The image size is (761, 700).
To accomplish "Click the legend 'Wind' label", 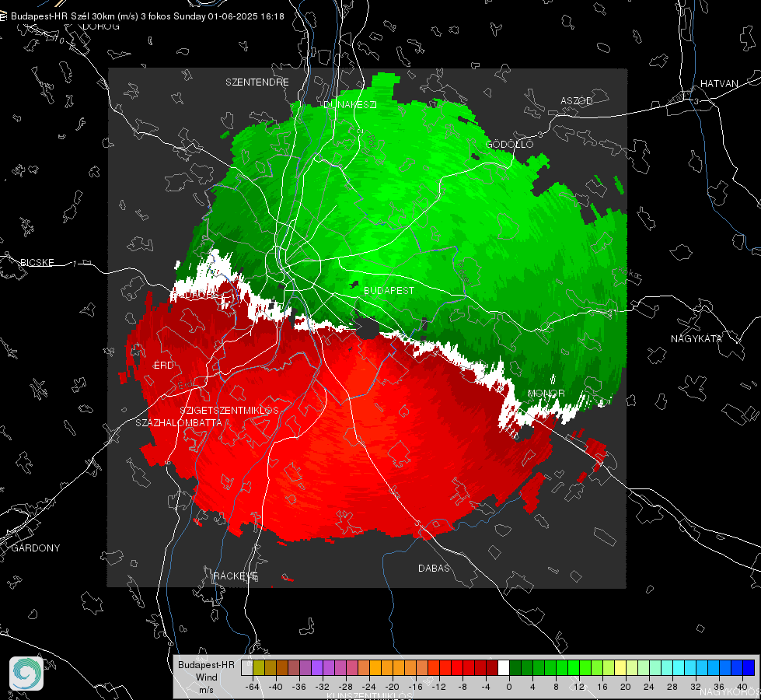I will (x=206, y=677).
